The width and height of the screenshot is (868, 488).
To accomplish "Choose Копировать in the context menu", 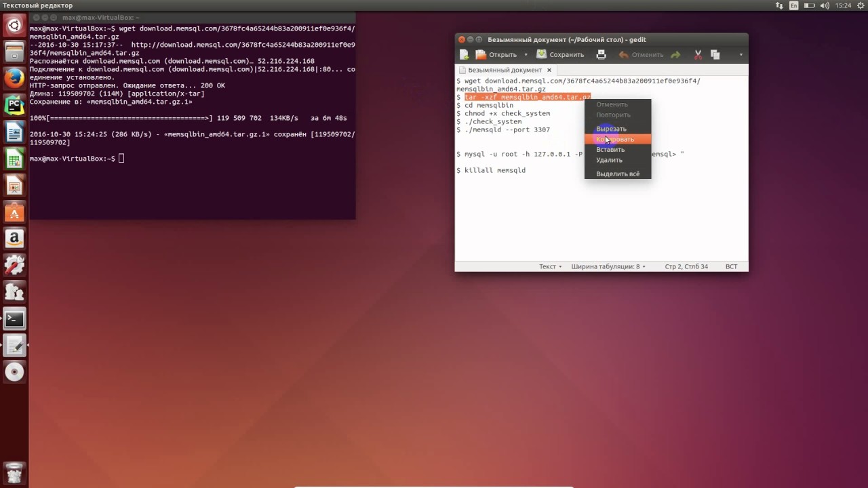I will tap(618, 139).
